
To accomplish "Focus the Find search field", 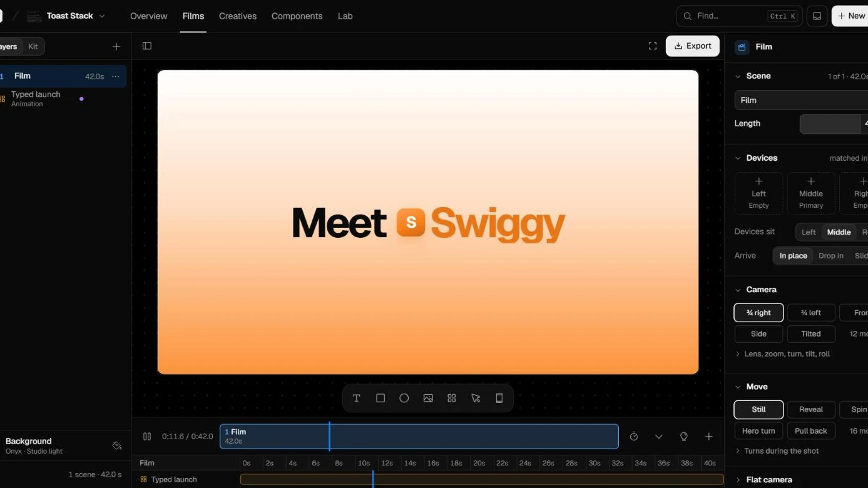I will click(x=739, y=16).
